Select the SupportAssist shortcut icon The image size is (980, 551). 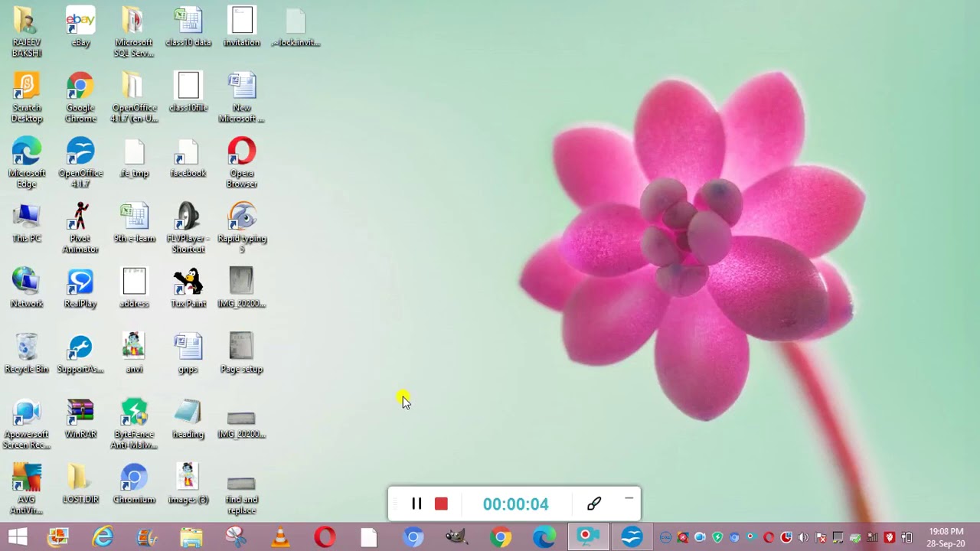tap(80, 353)
